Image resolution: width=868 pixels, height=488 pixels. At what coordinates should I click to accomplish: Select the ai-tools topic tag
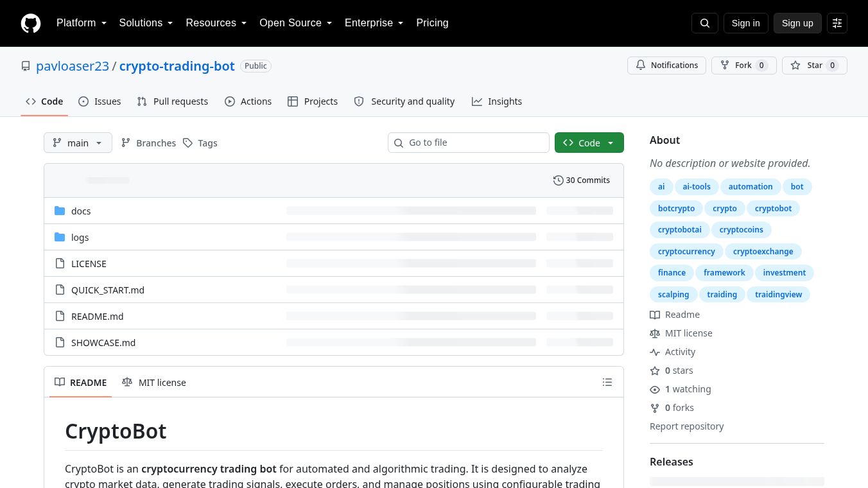697,187
